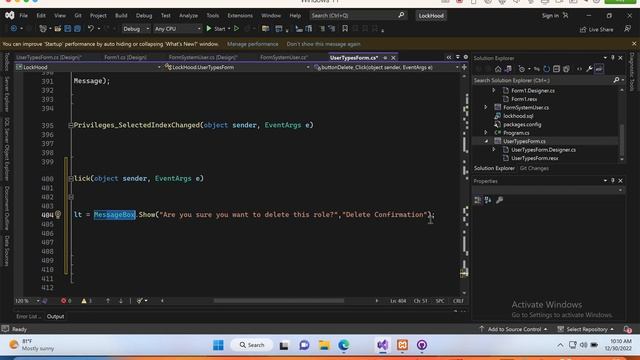The width and height of the screenshot is (640, 360).
Task: Toggle Preview Selected Items icon
Action: pos(599,69)
